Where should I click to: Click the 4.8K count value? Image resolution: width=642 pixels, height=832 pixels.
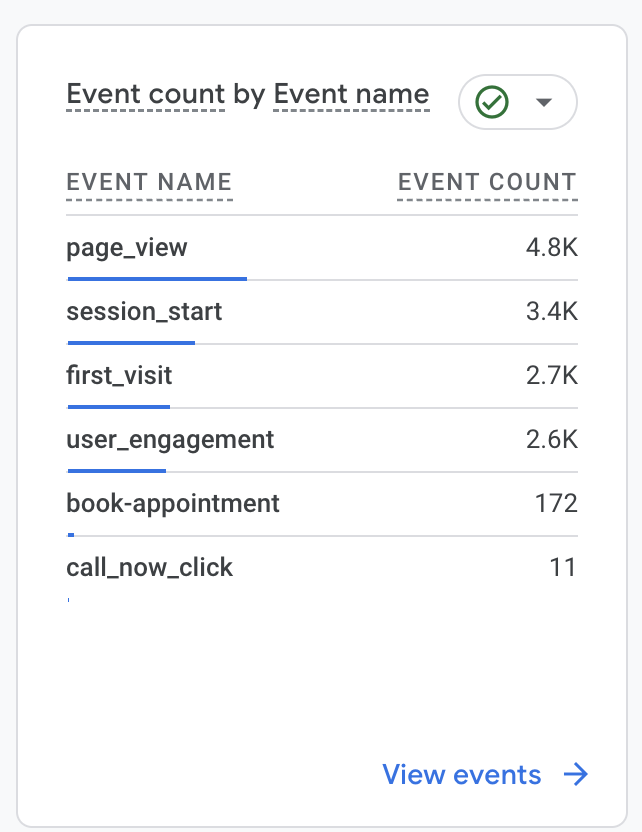552,247
